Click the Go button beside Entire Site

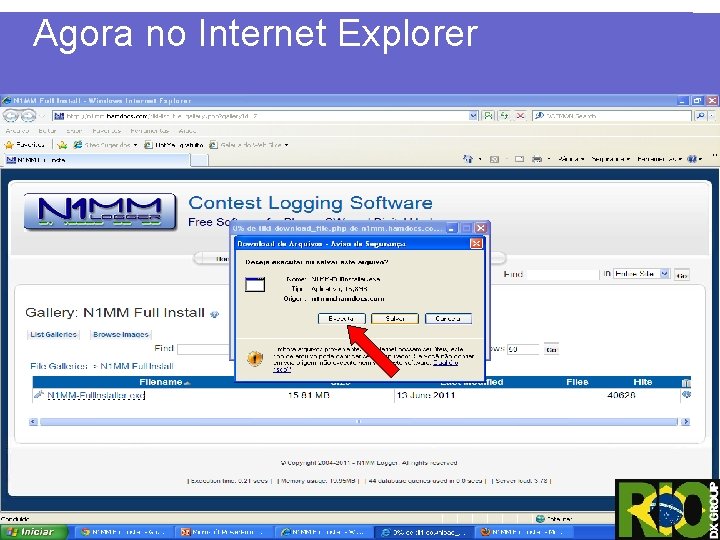(x=682, y=276)
